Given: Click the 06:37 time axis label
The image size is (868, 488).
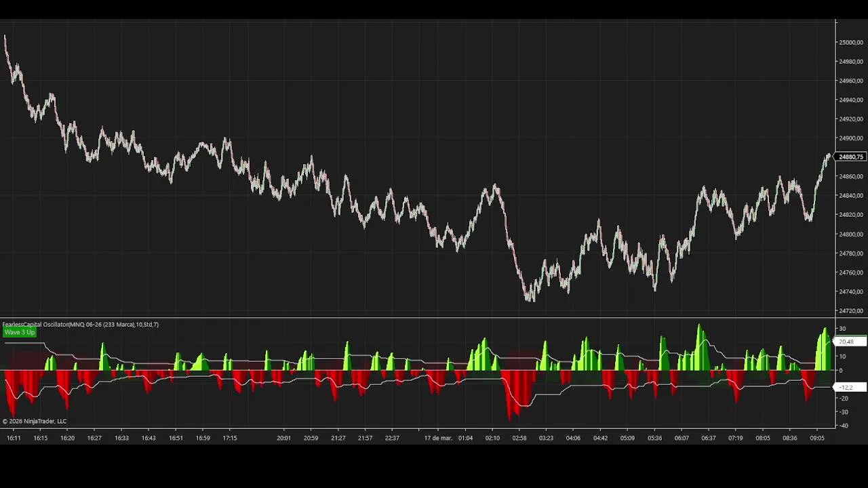Looking at the screenshot, I should pos(709,439).
